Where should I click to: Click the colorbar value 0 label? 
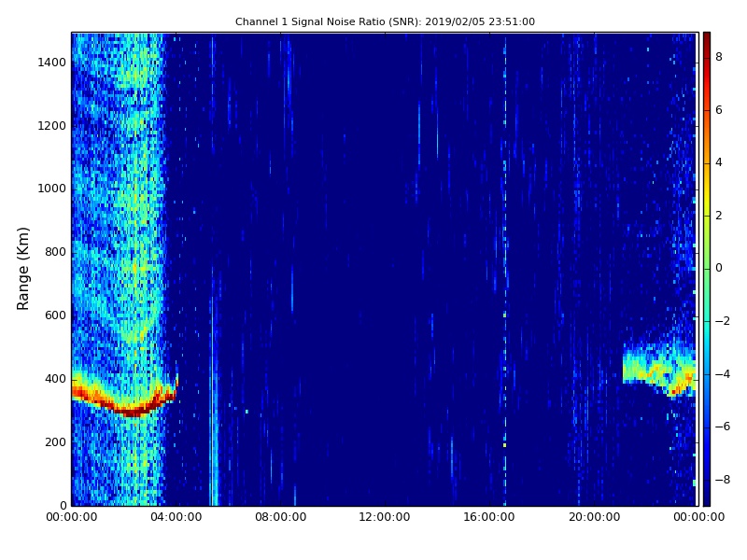tap(719, 268)
